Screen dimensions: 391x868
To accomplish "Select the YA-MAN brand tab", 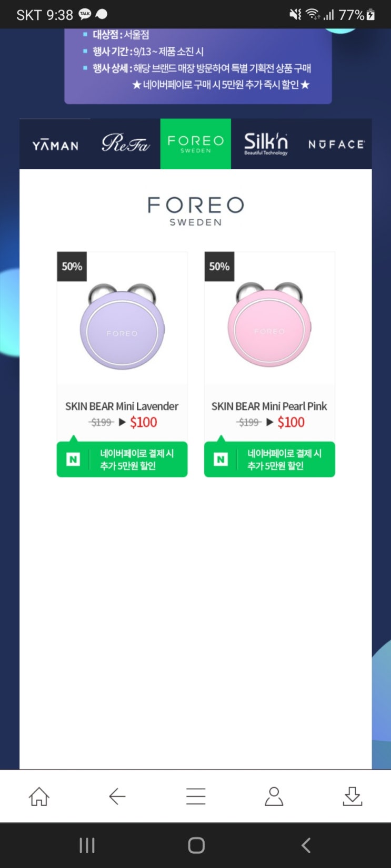I will (55, 144).
